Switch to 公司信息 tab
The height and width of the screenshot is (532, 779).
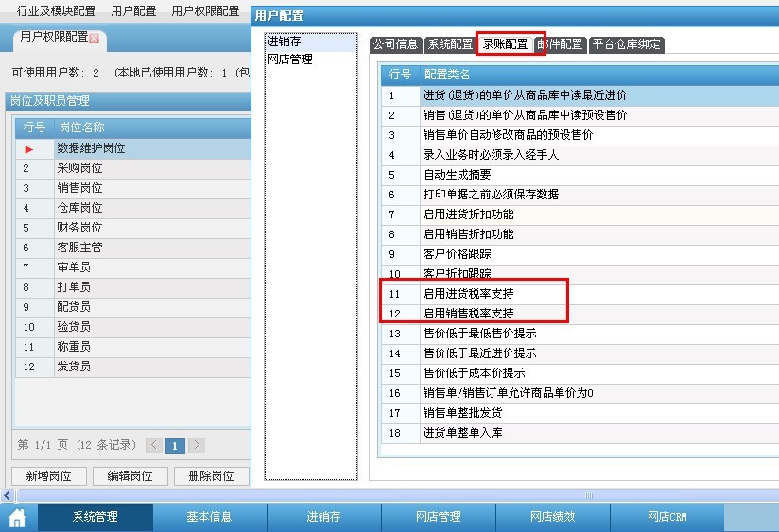click(396, 44)
